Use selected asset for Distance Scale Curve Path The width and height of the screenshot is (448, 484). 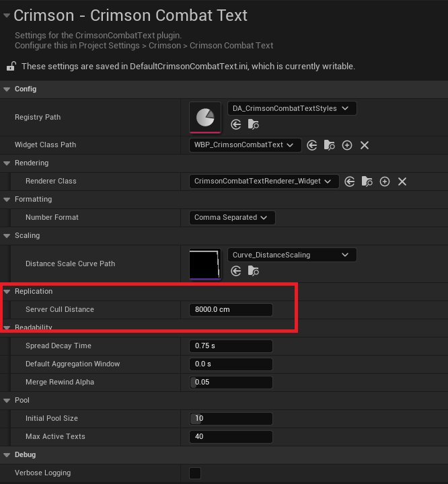235,272
